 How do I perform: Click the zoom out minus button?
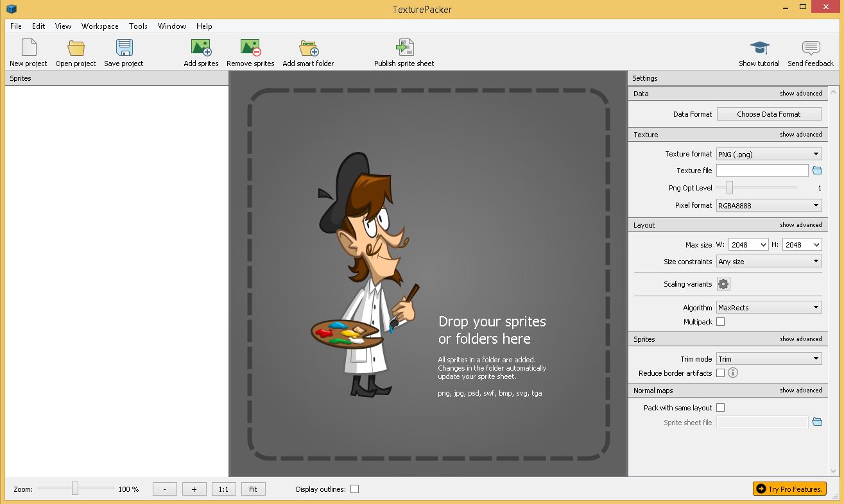165,489
